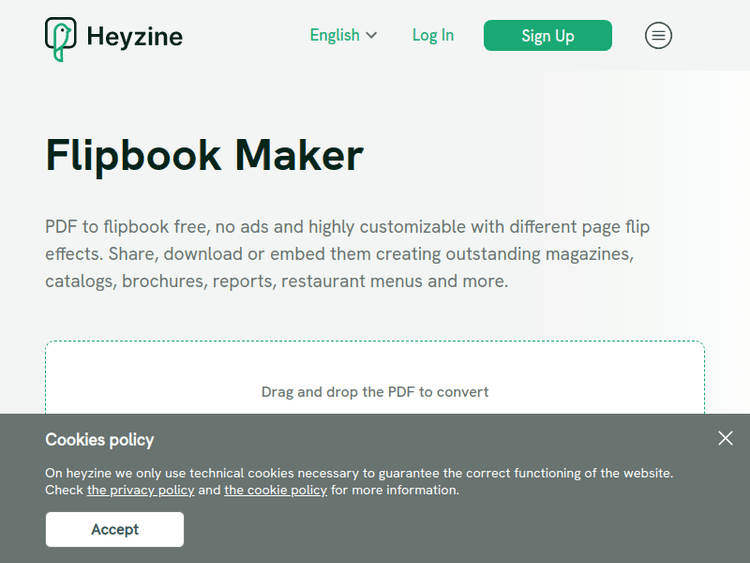This screenshot has height=563, width=750.
Task: Open the hamburger menu icon
Action: [658, 35]
